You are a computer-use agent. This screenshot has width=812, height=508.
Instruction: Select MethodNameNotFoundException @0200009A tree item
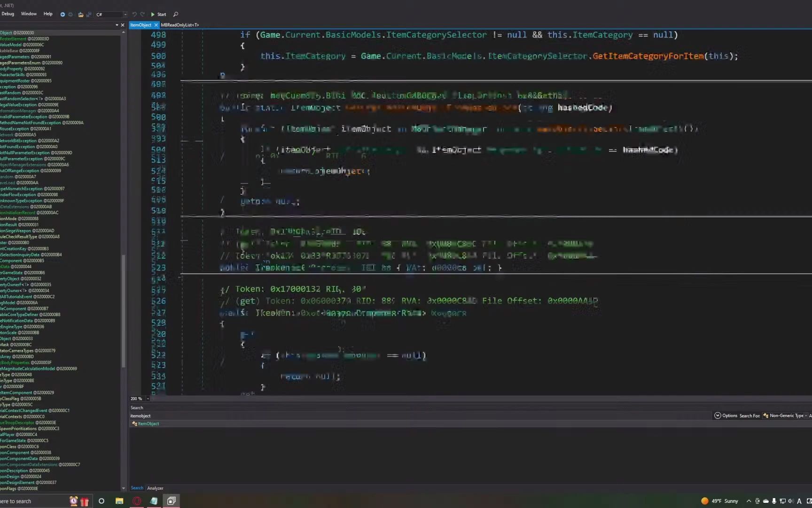tap(41, 123)
